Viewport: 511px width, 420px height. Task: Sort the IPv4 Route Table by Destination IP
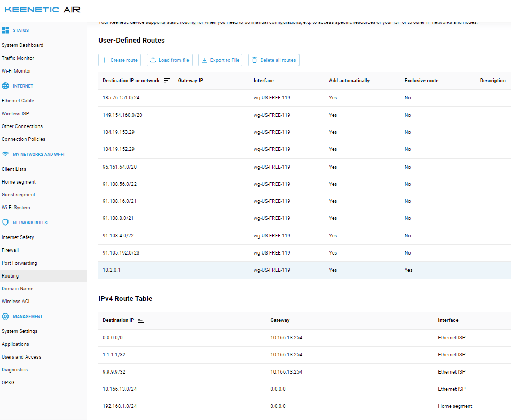pyautogui.click(x=141, y=321)
